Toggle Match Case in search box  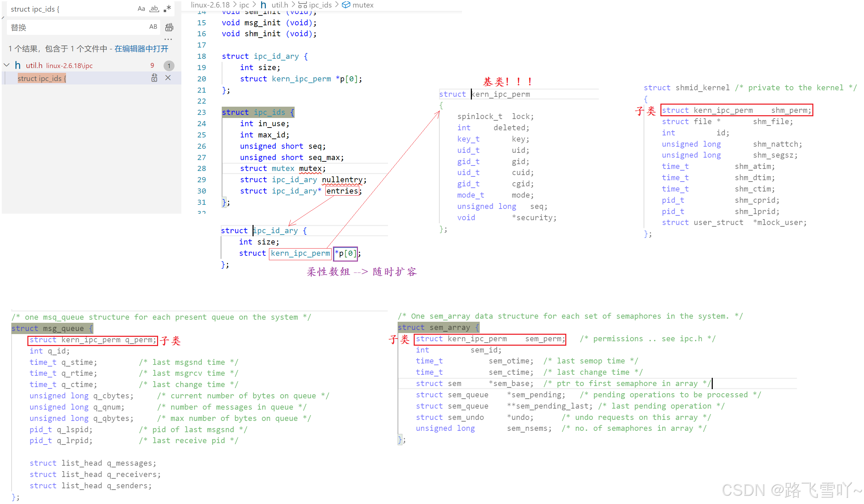coord(141,9)
